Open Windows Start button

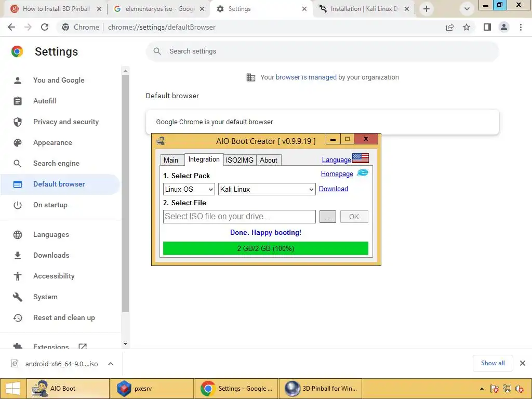pyautogui.click(x=13, y=389)
